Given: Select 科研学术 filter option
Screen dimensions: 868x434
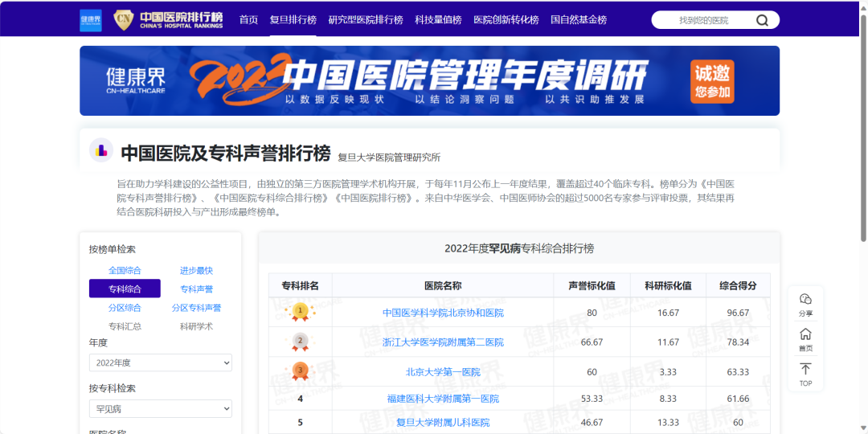Looking at the screenshot, I should click(196, 326).
